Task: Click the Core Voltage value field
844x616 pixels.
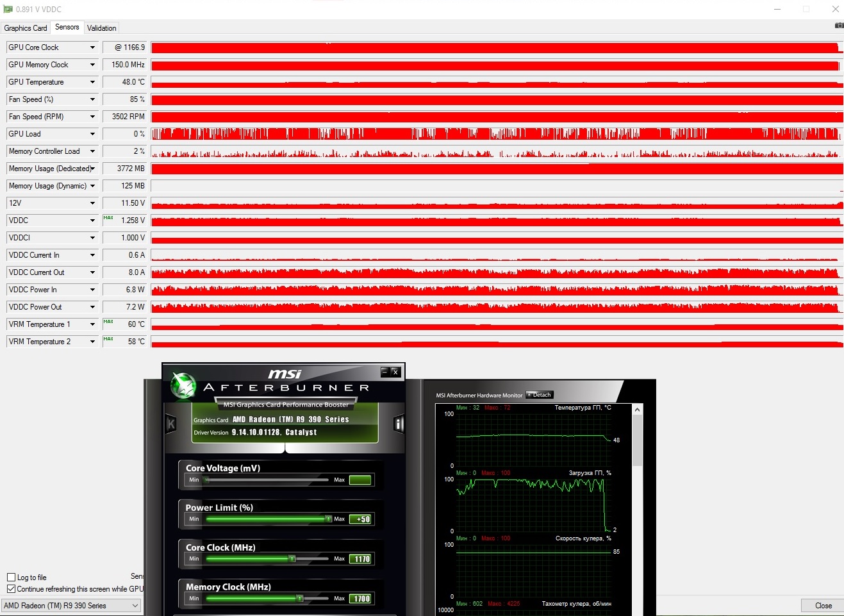Action: [x=360, y=480]
